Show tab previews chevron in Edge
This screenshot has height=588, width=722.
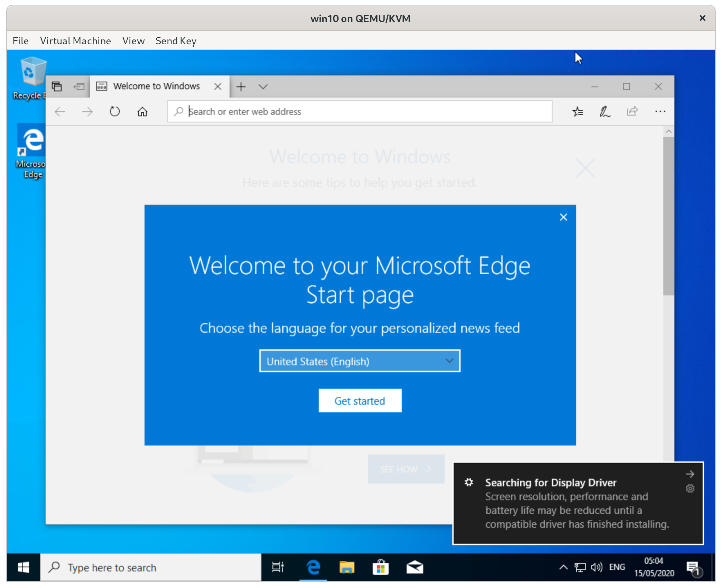coord(263,86)
